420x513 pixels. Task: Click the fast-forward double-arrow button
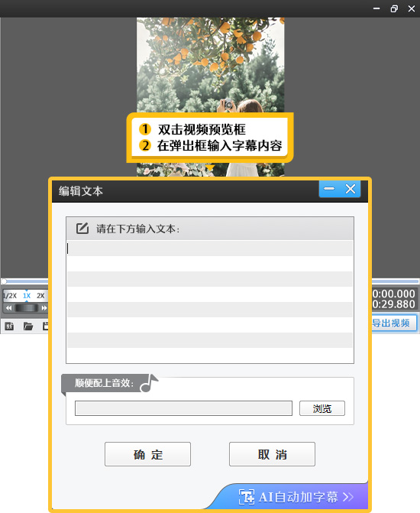tap(44, 308)
